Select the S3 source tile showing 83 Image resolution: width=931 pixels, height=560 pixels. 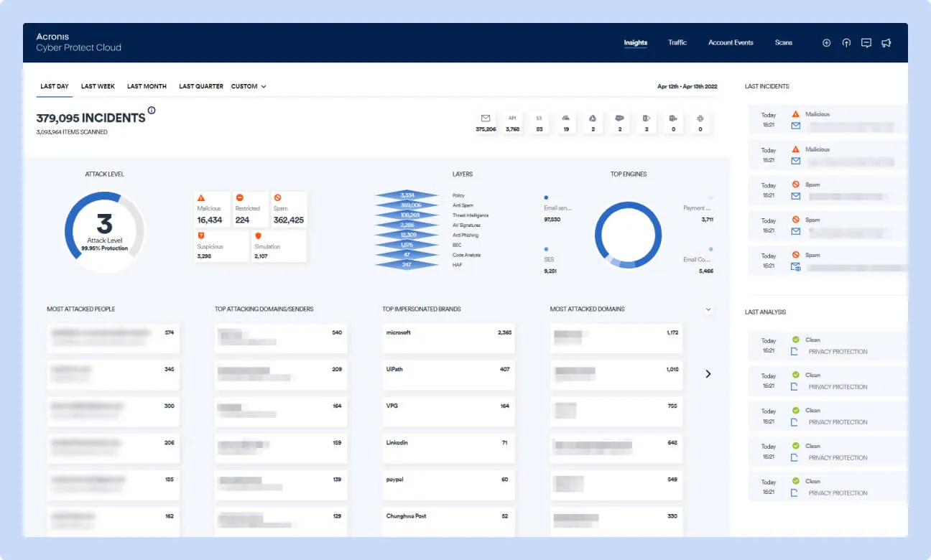(x=539, y=123)
